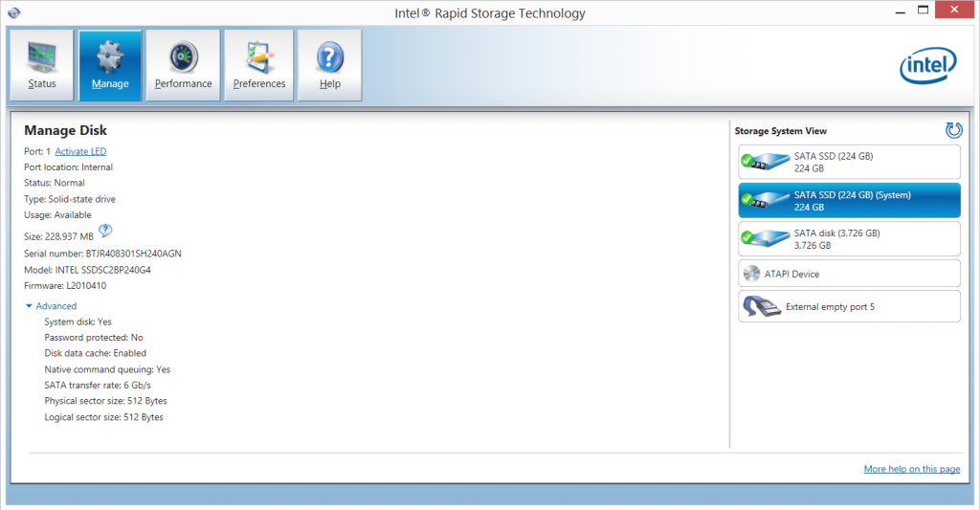Click the application icon in title bar
Viewport: 980px width, 510px height.
[x=11, y=12]
